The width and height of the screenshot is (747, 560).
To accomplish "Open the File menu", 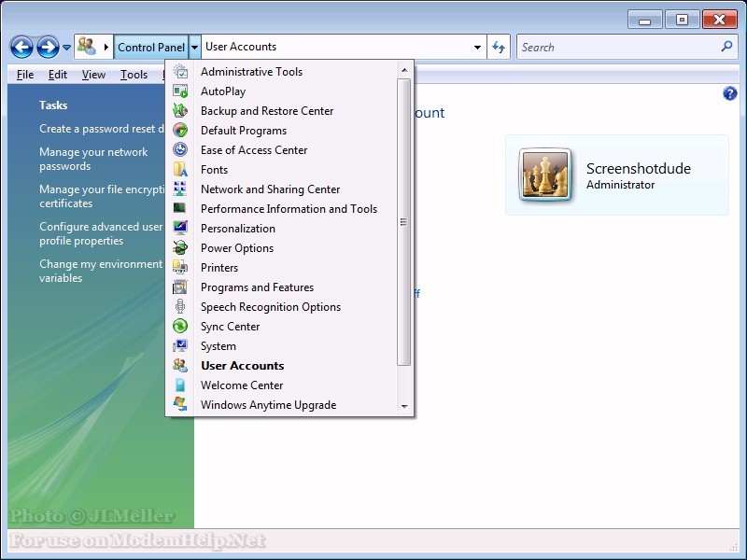I will 25,75.
